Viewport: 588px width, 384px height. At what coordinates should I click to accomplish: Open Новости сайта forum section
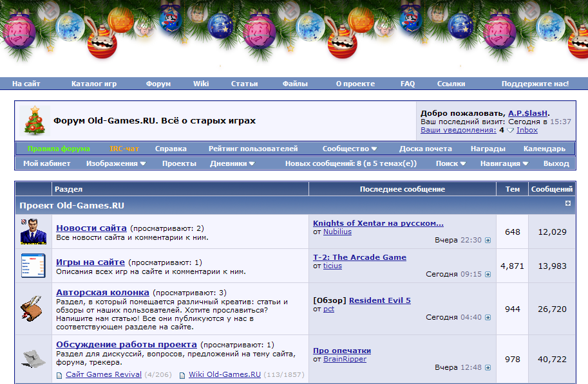91,228
